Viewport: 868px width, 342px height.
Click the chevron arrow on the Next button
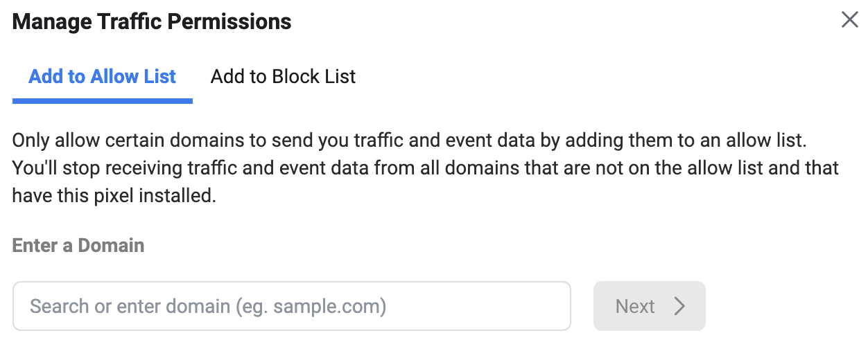pos(679,306)
